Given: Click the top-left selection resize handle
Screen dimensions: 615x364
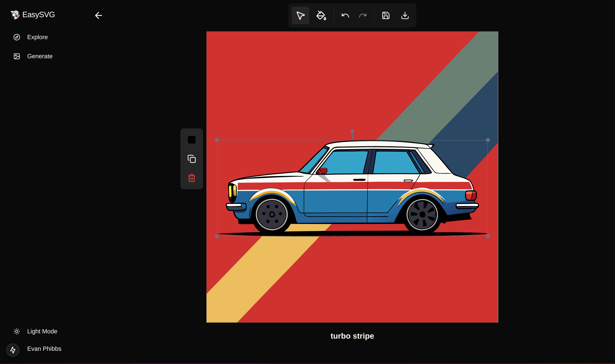Looking at the screenshot, I should click(x=217, y=140).
